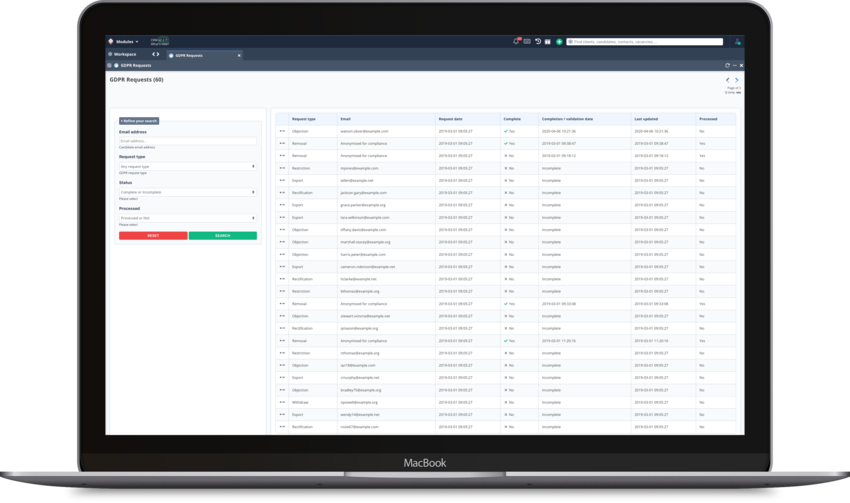850x503 pixels.
Task: Open the user profile avatar
Action: (737, 42)
